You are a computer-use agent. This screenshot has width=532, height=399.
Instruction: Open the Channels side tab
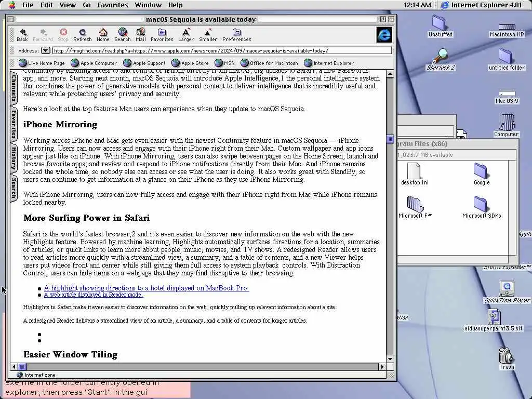click(14, 88)
